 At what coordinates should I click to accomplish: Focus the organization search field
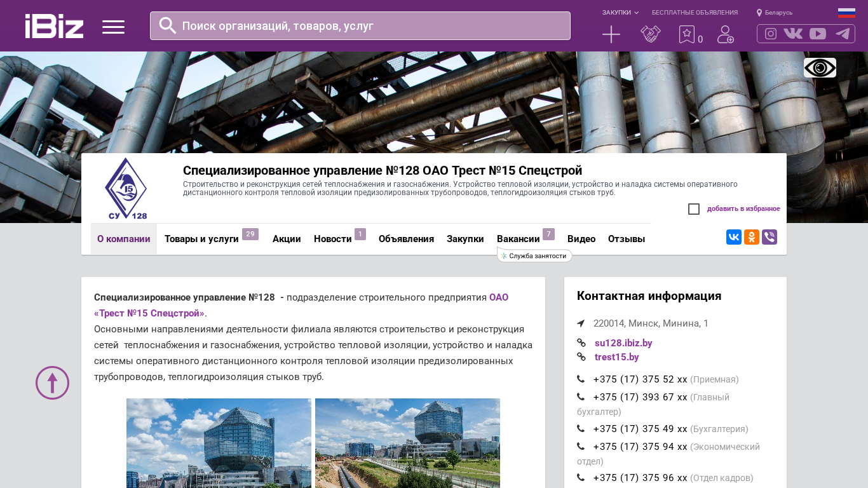click(x=360, y=26)
